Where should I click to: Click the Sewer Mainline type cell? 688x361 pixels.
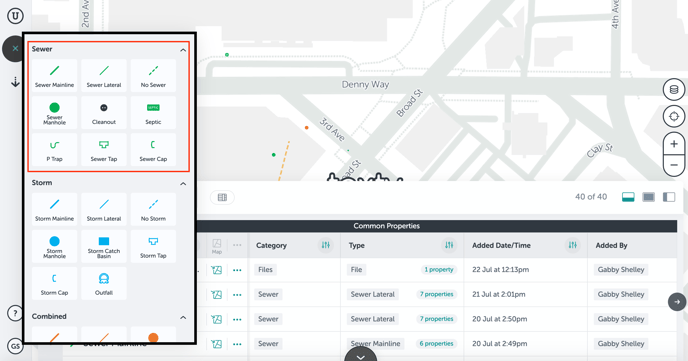375,343
